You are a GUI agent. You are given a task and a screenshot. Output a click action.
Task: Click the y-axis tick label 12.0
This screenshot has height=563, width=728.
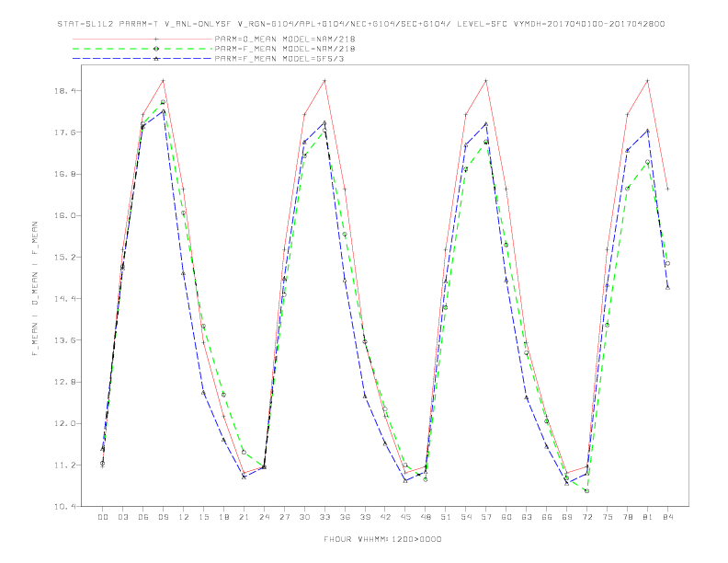click(x=63, y=423)
